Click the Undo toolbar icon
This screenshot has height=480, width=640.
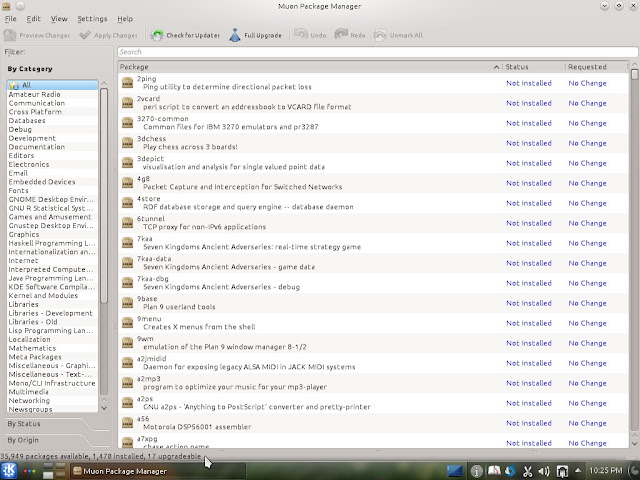[301, 35]
